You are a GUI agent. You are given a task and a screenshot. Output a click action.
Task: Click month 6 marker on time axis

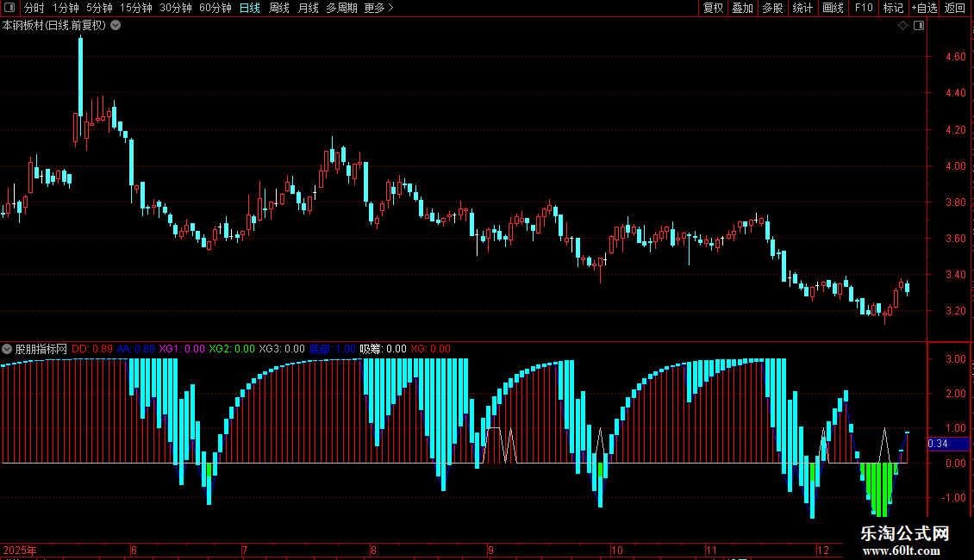point(134,550)
